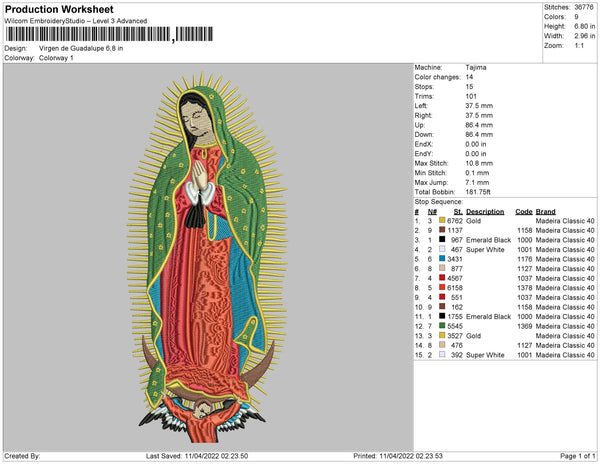Click the barcode under the worksheet title
This screenshot has height=464, width=600.
pos(109,34)
